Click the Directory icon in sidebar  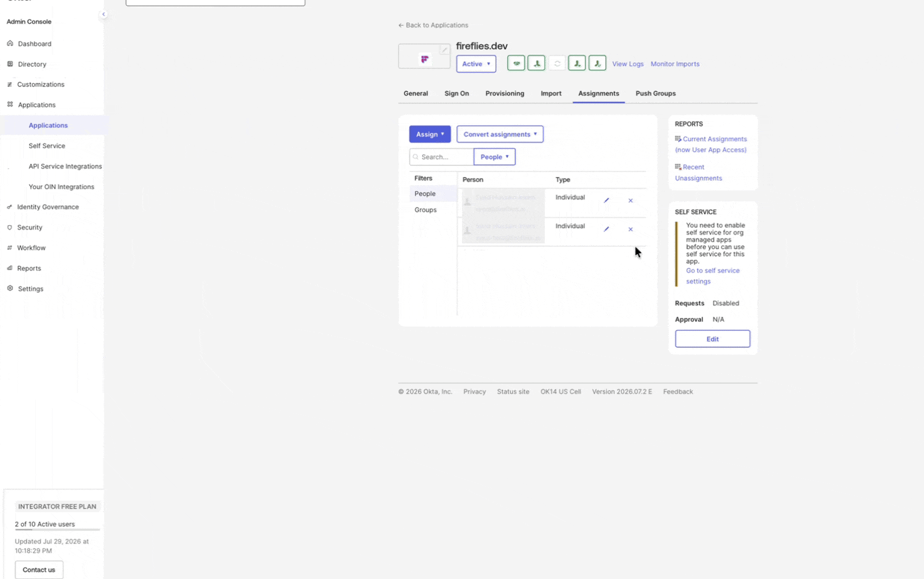10,64
